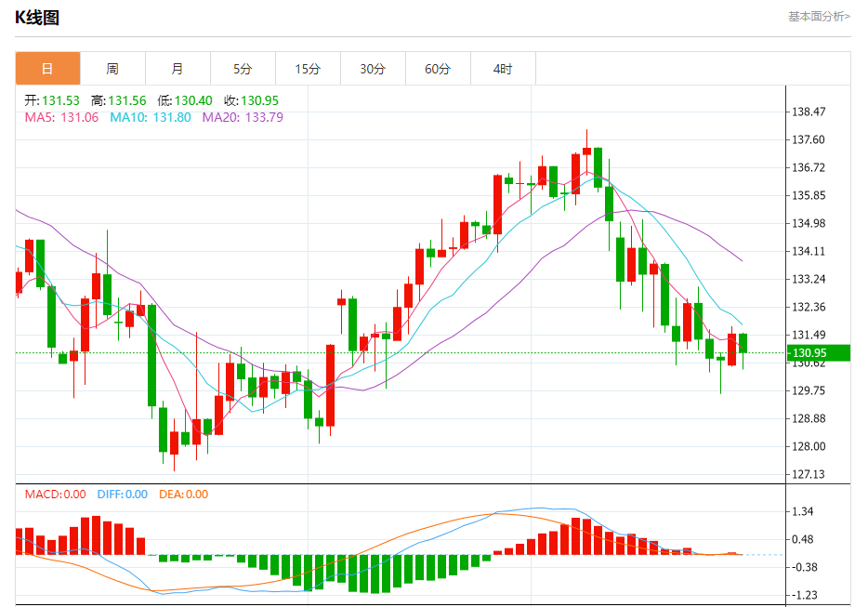The height and width of the screenshot is (607, 868).
Task: Click the 138.47 price axis label
Action: click(x=809, y=112)
